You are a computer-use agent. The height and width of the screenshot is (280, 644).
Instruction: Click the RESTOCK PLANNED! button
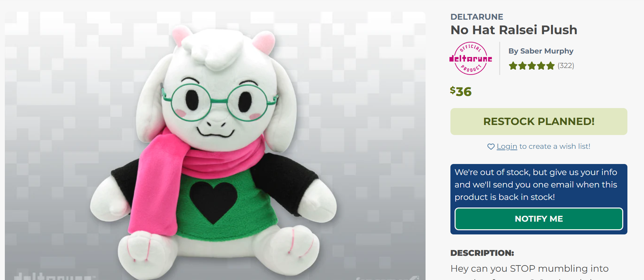tap(539, 122)
